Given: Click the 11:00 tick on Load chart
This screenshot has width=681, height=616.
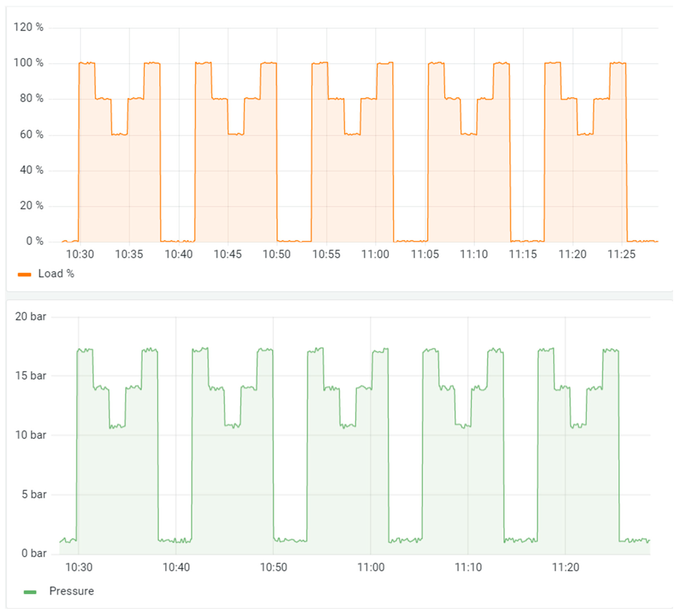Looking at the screenshot, I should click(x=375, y=254).
